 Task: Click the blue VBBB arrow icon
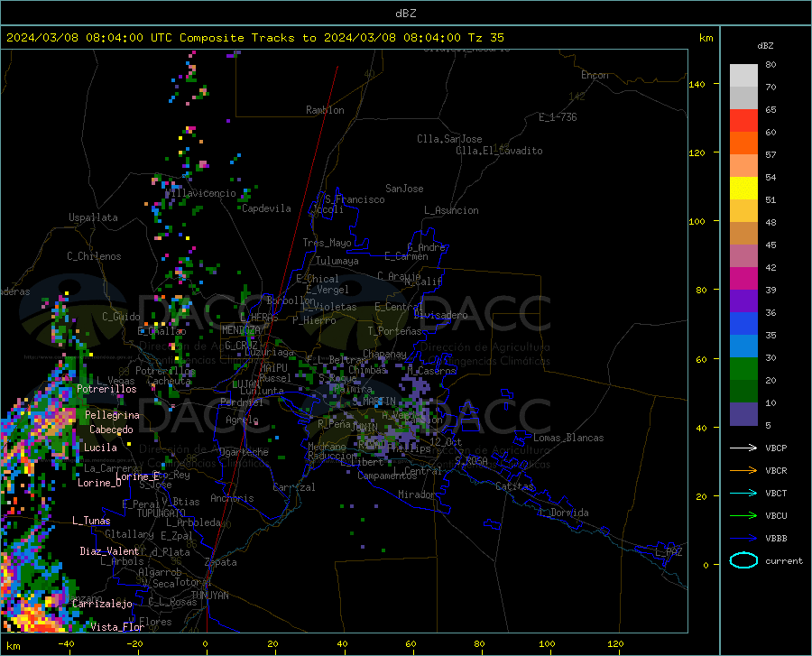(x=743, y=538)
